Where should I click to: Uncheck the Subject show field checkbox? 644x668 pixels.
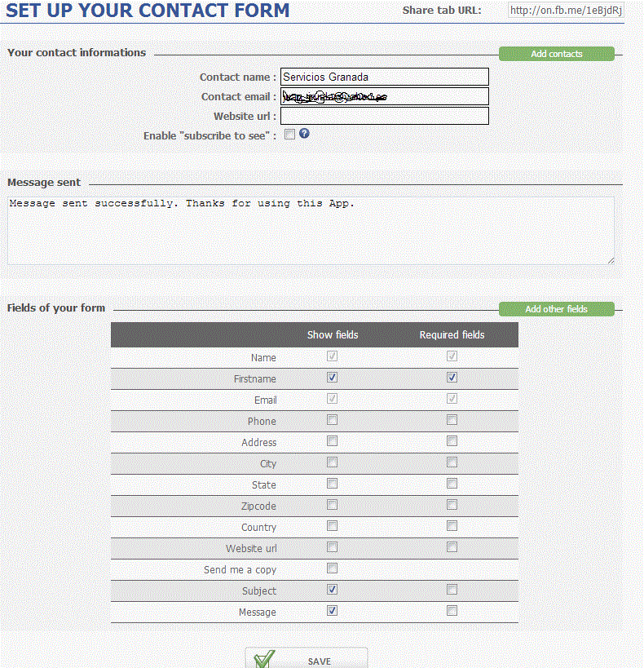pos(332,590)
